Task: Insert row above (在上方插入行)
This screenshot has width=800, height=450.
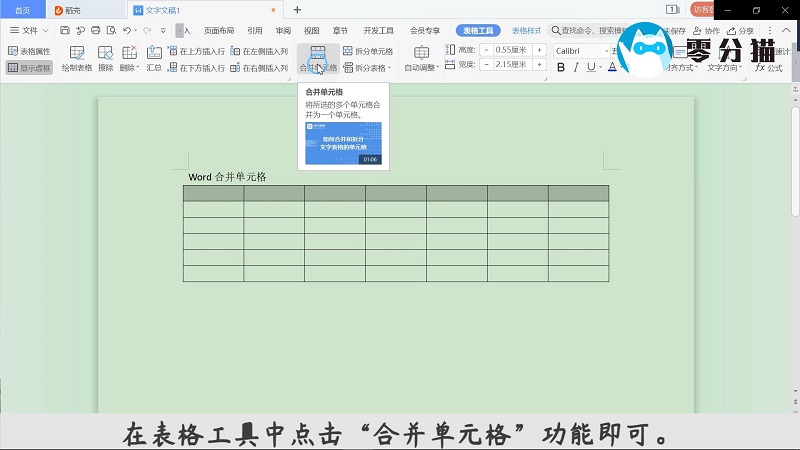Action: pyautogui.click(x=199, y=50)
